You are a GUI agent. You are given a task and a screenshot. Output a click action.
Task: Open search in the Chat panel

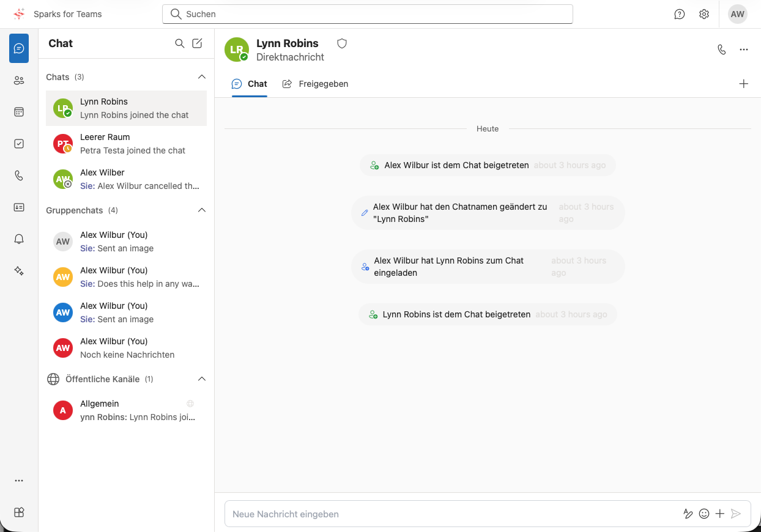179,43
